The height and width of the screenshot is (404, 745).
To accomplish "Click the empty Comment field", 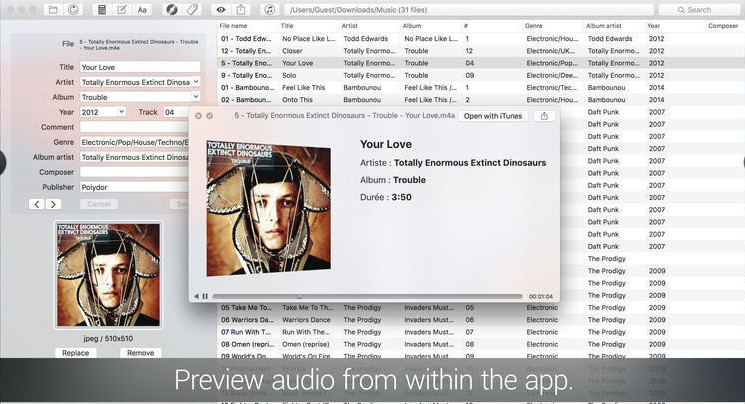I will pos(134,127).
